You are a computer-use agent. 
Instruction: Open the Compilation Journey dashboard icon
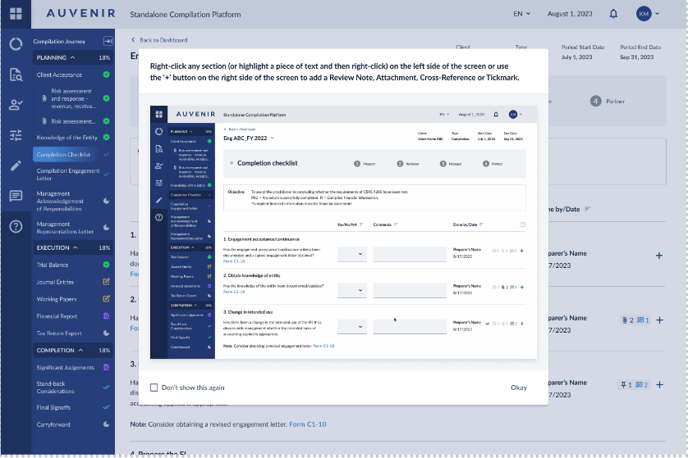(15, 43)
